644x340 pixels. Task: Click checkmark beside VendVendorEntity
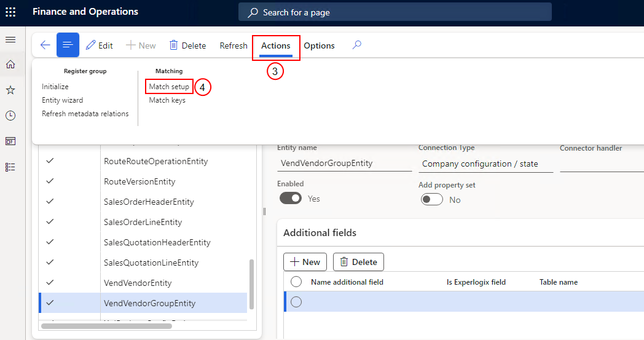coord(50,282)
